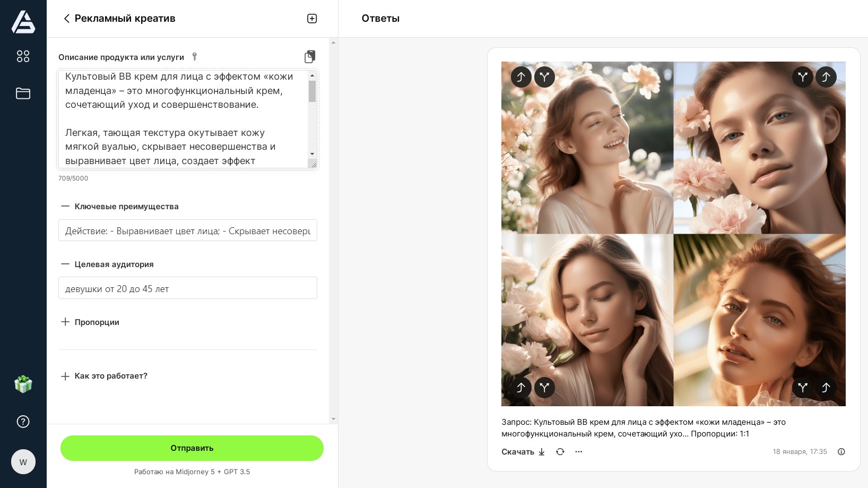Click the textarea scrollbar down arrow

coord(313,154)
